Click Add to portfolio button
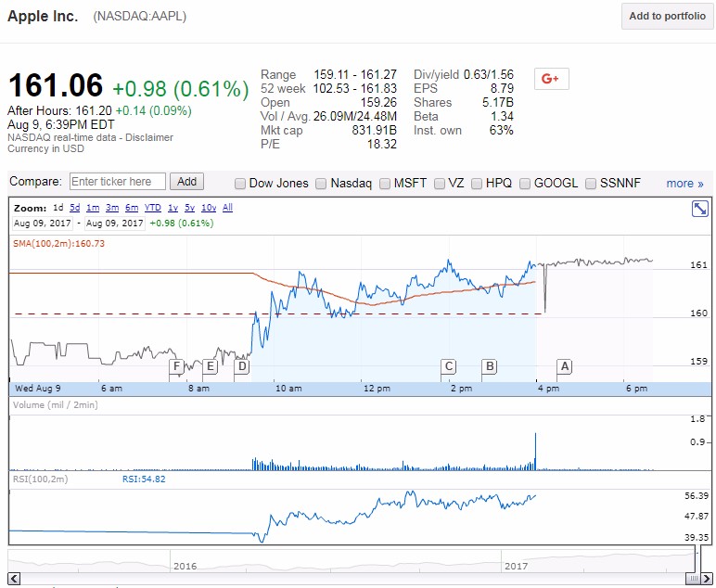This screenshot has width=716, height=588. point(667,16)
